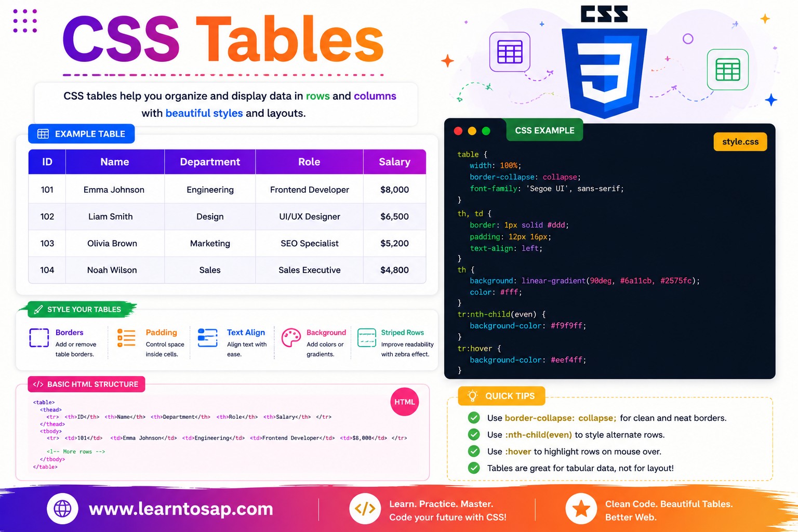Click the More rows comment in HTML
798x532 pixels.
click(76, 452)
